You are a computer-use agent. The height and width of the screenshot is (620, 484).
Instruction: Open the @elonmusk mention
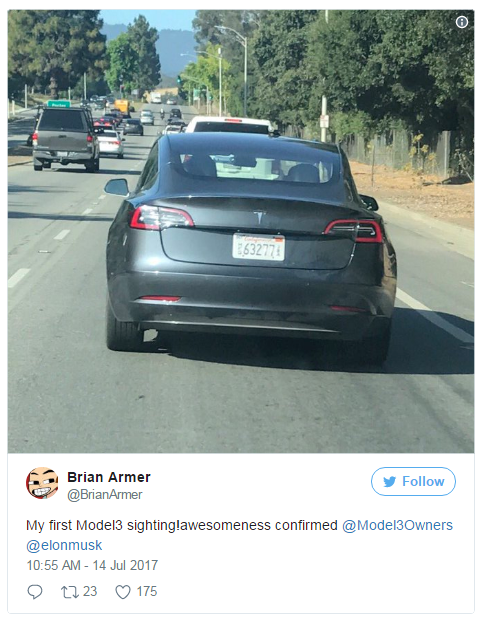point(64,545)
